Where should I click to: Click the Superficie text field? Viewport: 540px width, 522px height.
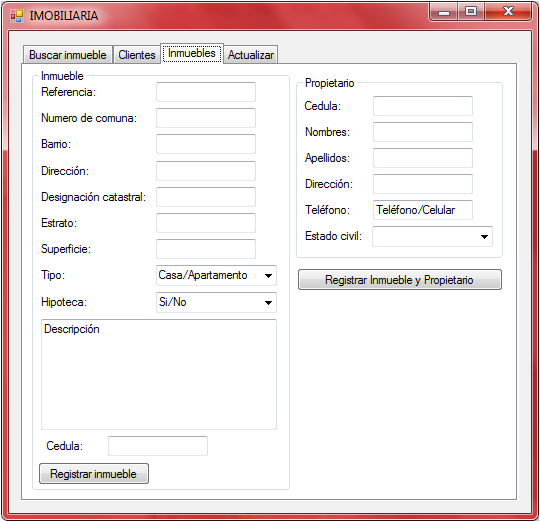(x=206, y=249)
